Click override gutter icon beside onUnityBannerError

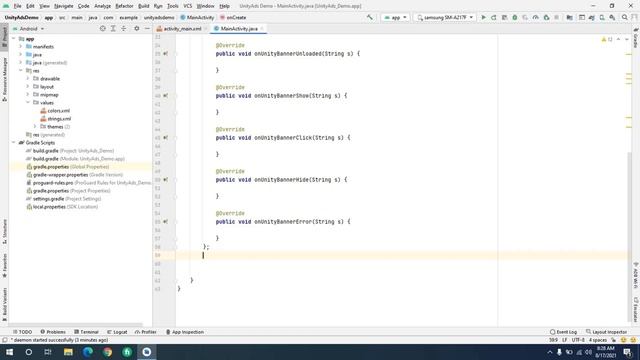coord(165,222)
